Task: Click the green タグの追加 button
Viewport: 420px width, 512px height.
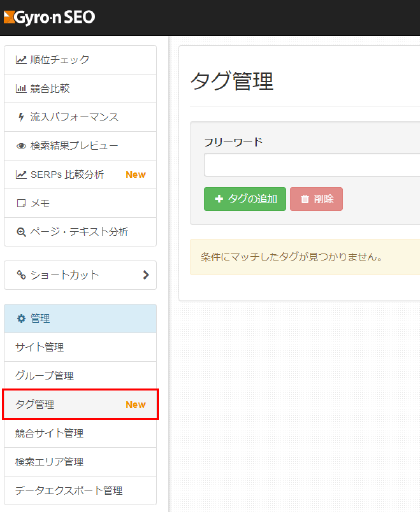Action: (x=245, y=199)
